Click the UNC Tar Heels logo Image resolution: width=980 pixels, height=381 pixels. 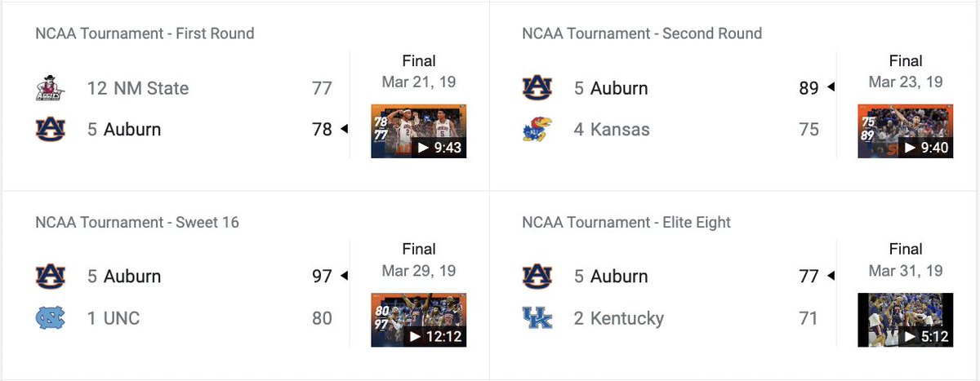point(50,317)
